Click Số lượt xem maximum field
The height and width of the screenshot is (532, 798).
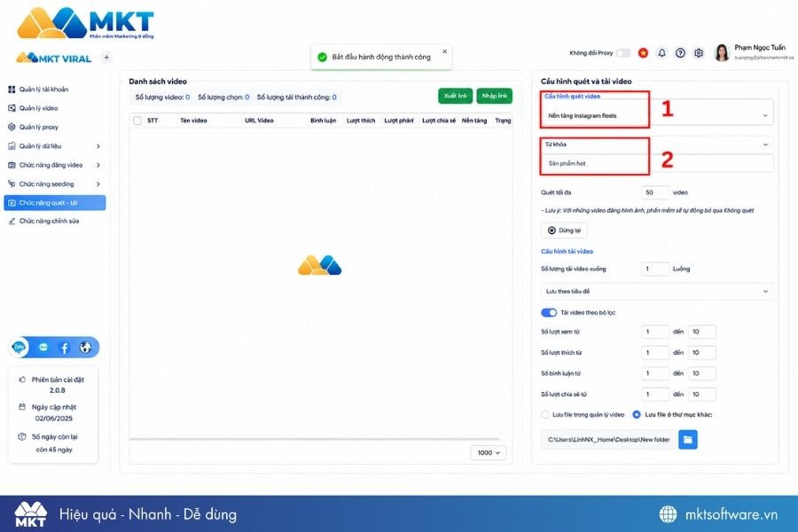pos(702,332)
